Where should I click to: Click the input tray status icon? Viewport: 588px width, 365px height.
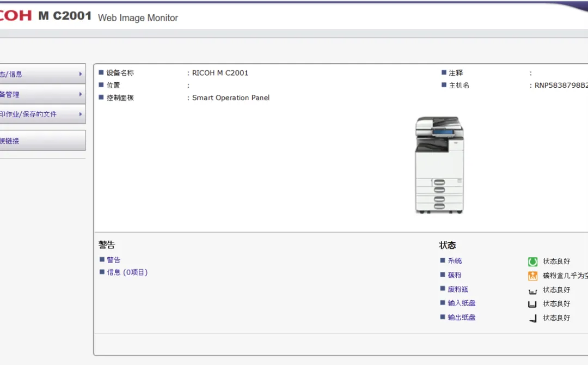(x=532, y=304)
